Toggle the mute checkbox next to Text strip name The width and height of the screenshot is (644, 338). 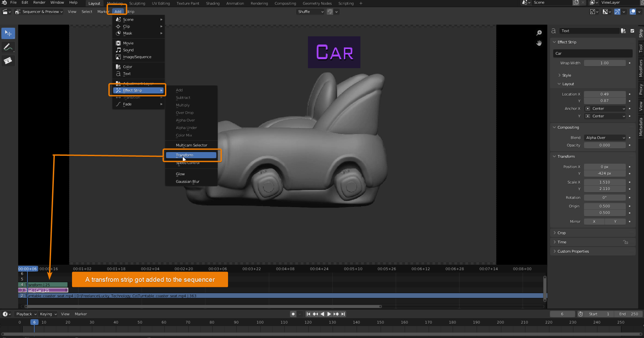point(632,31)
